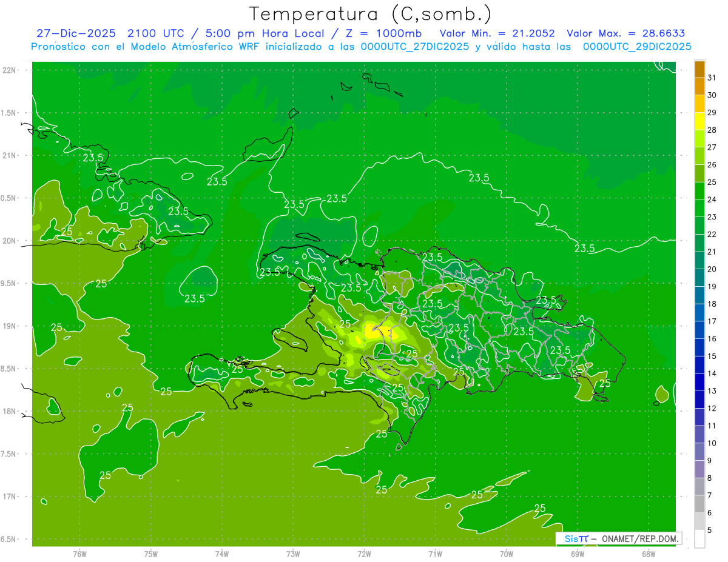The image size is (728, 562).
Task: Click the color scale label '26'
Action: click(712, 165)
